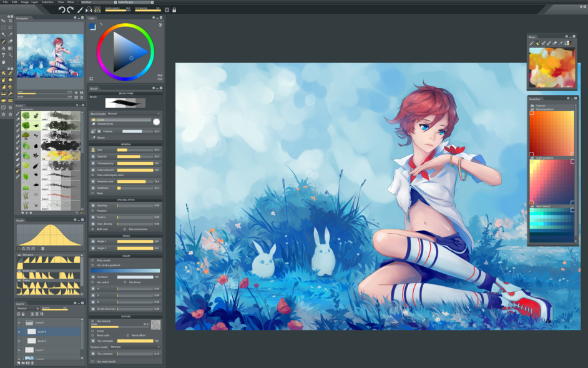This screenshot has width=588, height=368.
Task: Toggle visibility of Layer 3
Action: click(19, 341)
